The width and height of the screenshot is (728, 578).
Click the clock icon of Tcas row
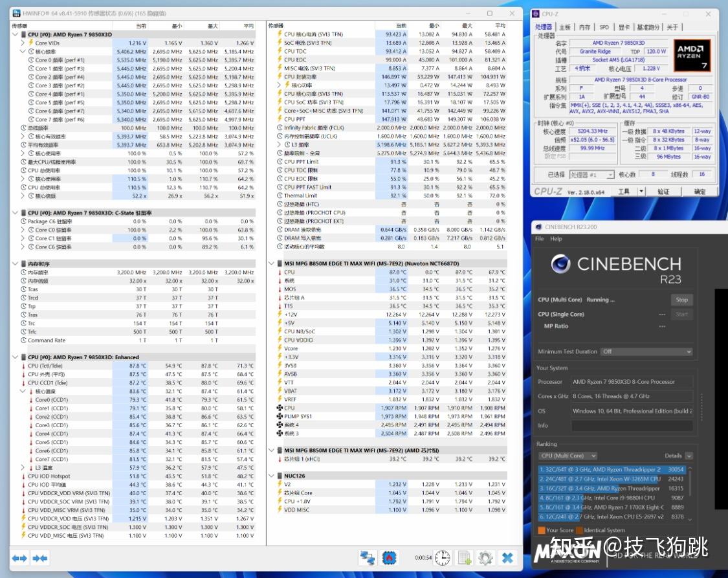(x=23, y=289)
